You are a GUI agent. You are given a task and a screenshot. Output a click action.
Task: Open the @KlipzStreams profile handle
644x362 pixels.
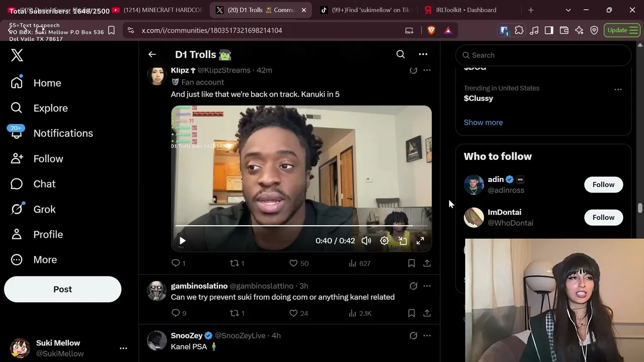click(224, 70)
